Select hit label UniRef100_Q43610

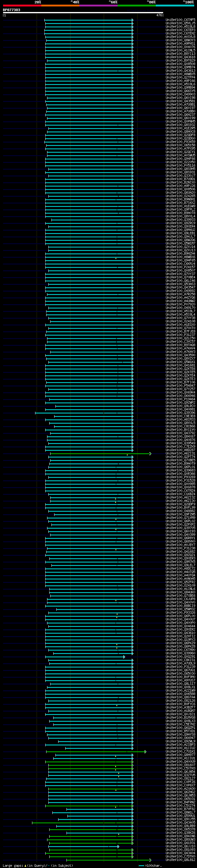(x=180, y=633)
